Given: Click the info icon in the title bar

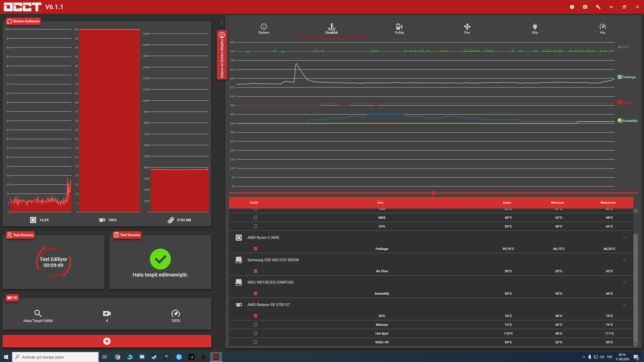Looking at the screenshot, I should pyautogui.click(x=572, y=7).
